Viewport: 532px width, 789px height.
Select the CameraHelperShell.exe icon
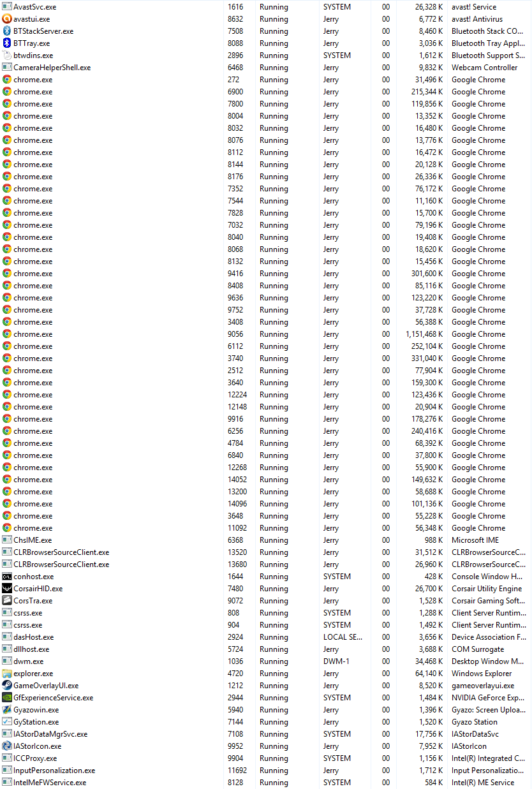click(x=7, y=68)
